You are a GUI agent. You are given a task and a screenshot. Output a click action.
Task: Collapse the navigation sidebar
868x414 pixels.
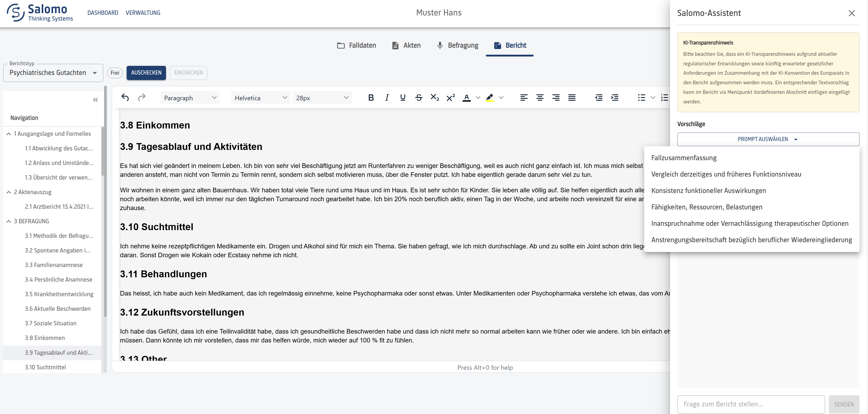point(95,100)
